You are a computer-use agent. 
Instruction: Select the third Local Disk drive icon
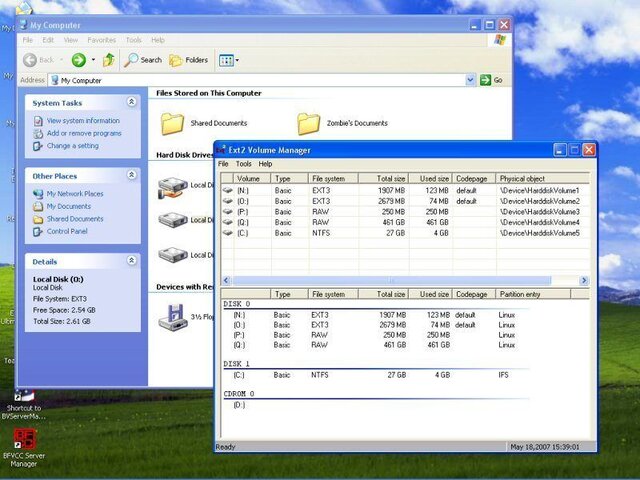(x=173, y=255)
